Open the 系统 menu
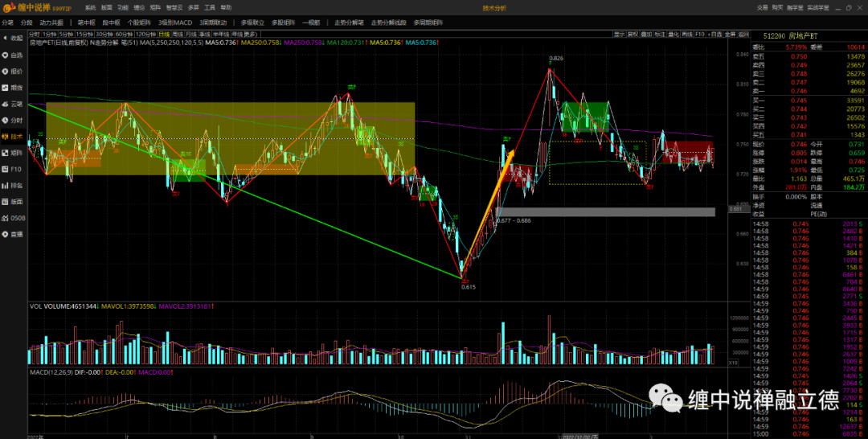 [90, 8]
